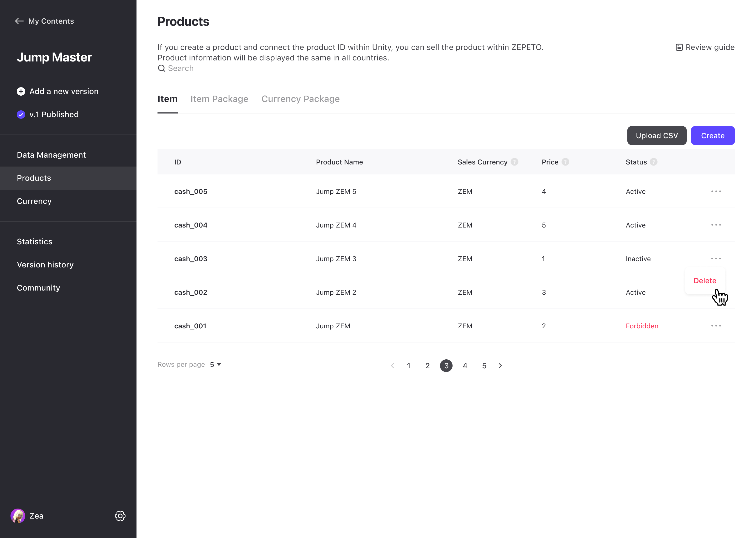
Task: Switch to the Item Package tab
Action: [219, 99]
